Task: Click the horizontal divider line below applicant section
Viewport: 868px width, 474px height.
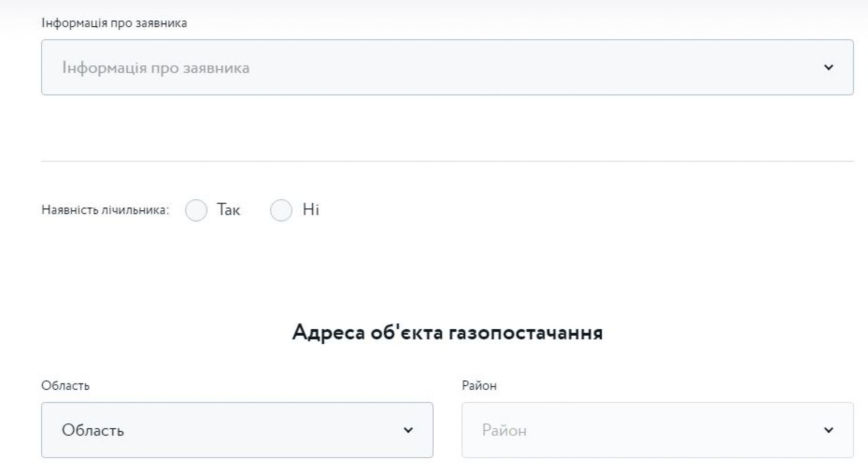Action: tap(447, 161)
